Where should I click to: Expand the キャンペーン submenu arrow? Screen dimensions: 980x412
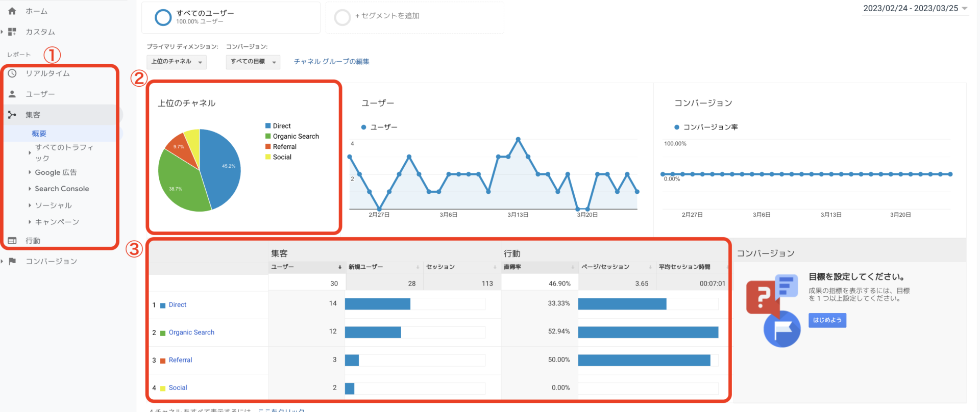[30, 222]
